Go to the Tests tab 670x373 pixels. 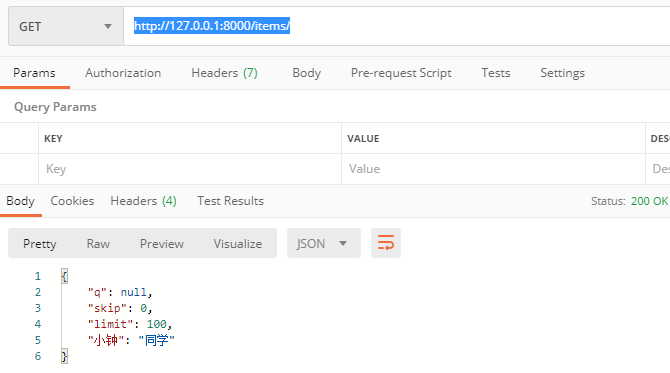click(496, 73)
